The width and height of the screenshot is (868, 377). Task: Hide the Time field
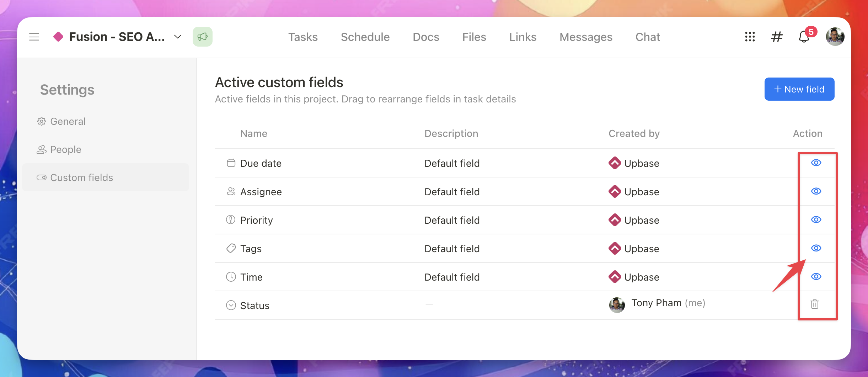coord(816,277)
